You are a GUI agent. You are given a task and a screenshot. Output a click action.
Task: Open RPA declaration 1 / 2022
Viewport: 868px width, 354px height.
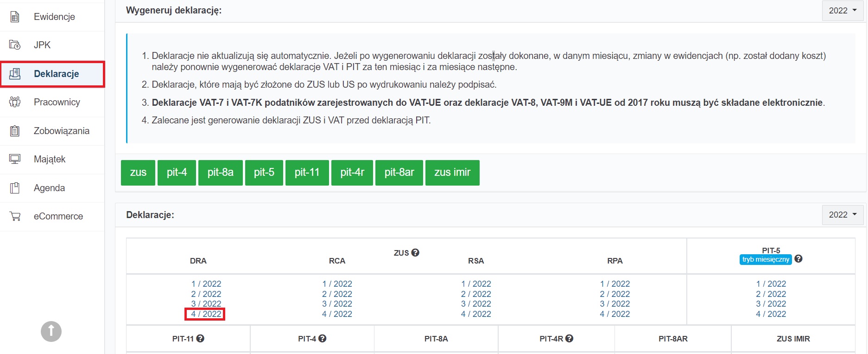[615, 284]
